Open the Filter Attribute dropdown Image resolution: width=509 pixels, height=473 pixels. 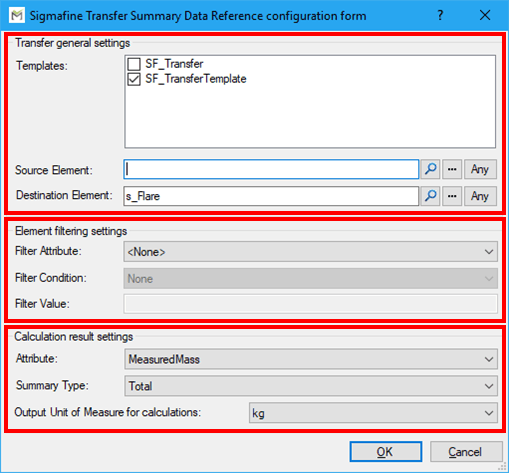311,252
